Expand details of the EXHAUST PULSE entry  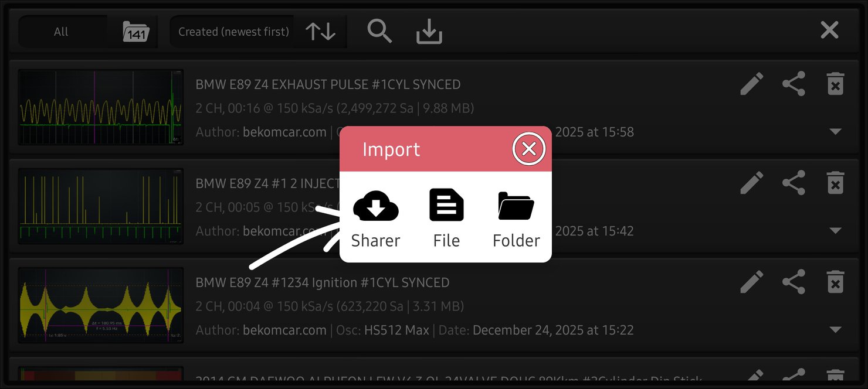(836, 132)
